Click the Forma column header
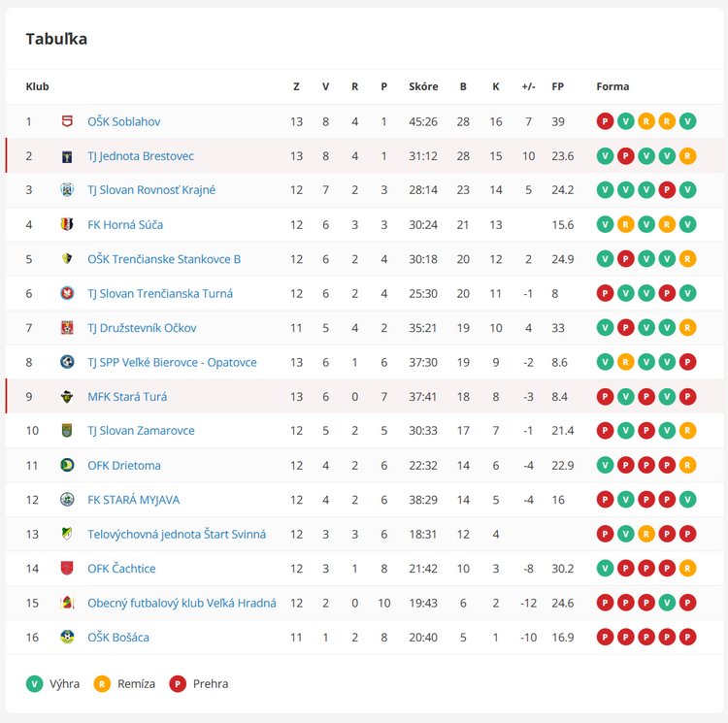This screenshot has width=728, height=723. tap(612, 86)
